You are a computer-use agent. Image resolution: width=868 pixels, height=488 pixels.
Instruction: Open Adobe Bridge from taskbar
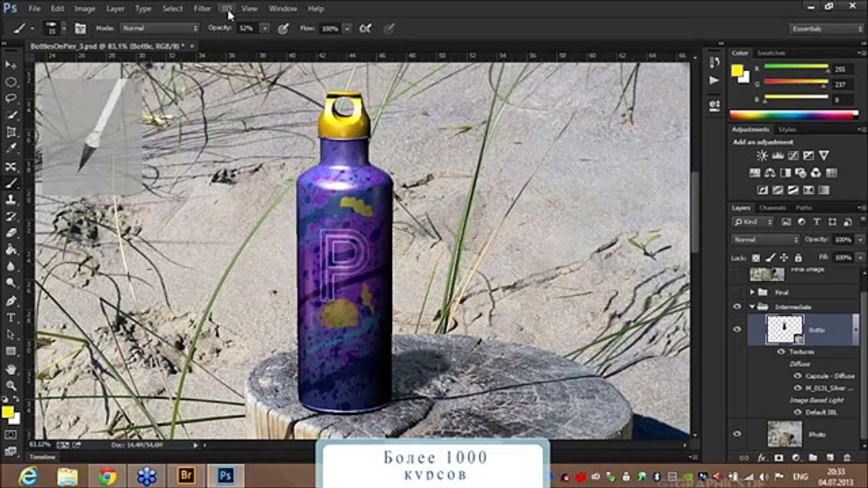tap(186, 476)
